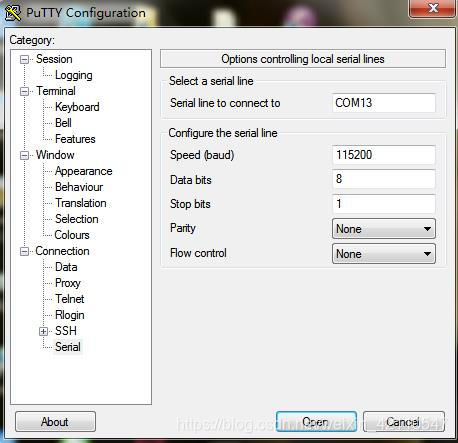This screenshot has width=458, height=443.
Task: Click the Stop bits input field
Action: [384, 204]
